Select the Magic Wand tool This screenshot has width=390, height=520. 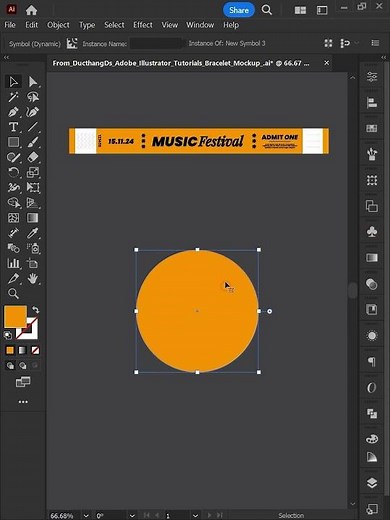pyautogui.click(x=13, y=97)
